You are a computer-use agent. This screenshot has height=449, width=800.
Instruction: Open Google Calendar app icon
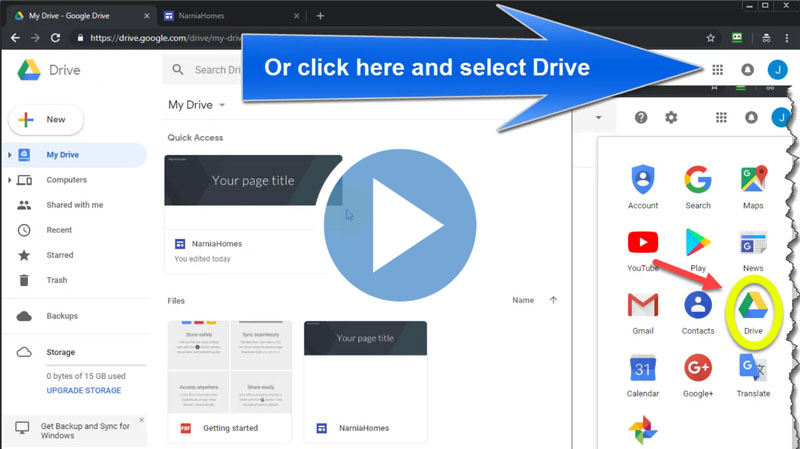click(x=642, y=371)
